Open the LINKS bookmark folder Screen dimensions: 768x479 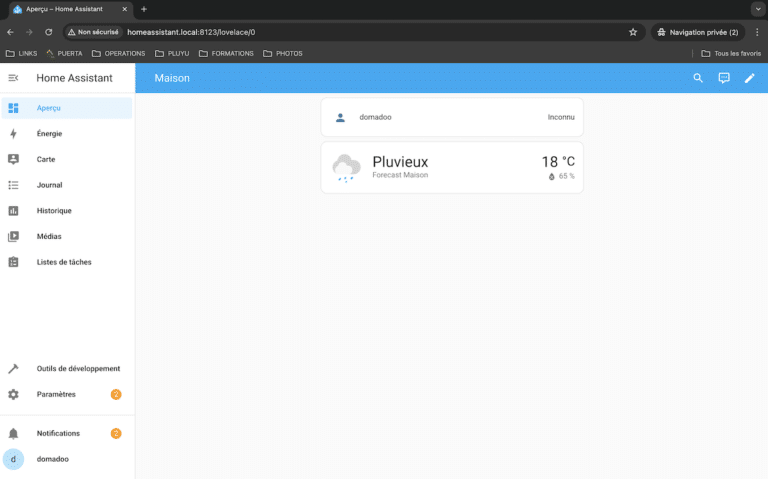[22, 53]
